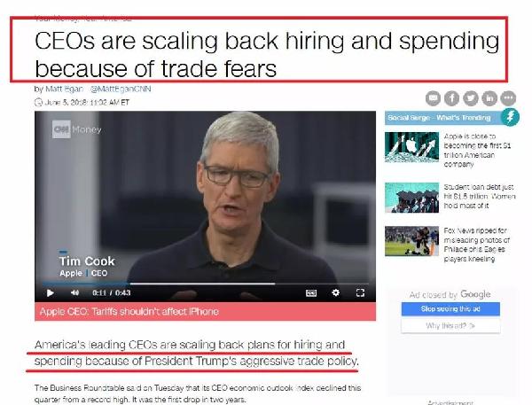Click Stop seeing this ad button

(450, 309)
